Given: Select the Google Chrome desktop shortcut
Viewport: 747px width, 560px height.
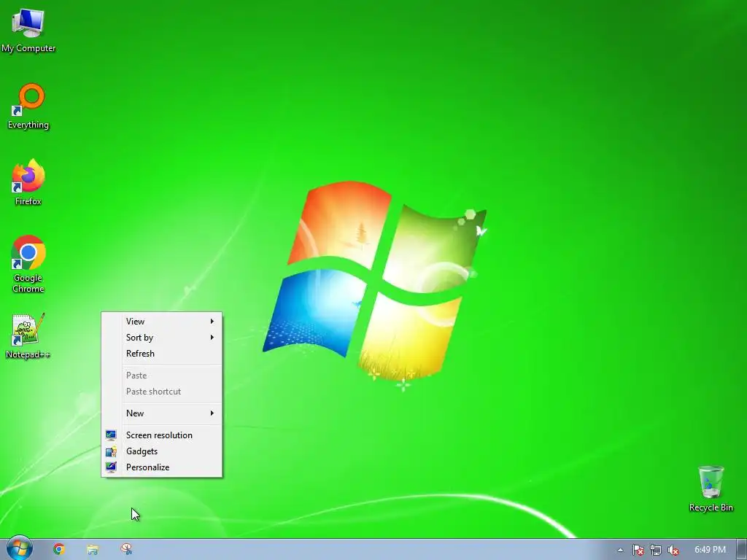Looking at the screenshot, I should pos(28,264).
